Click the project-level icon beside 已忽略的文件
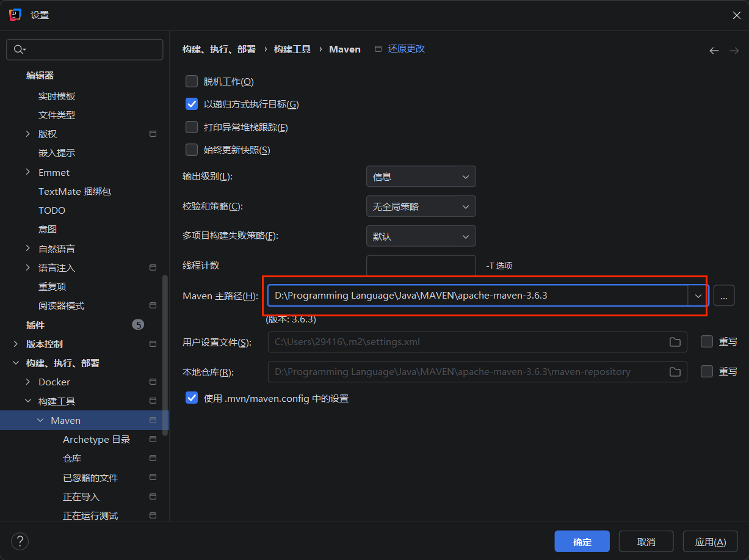The width and height of the screenshot is (749, 560). tap(153, 478)
